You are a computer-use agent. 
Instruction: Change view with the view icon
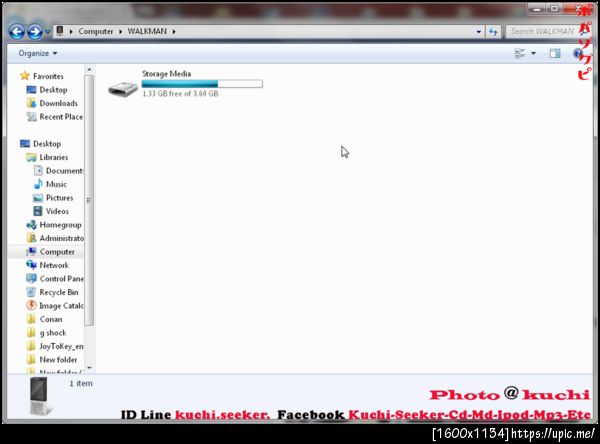520,54
